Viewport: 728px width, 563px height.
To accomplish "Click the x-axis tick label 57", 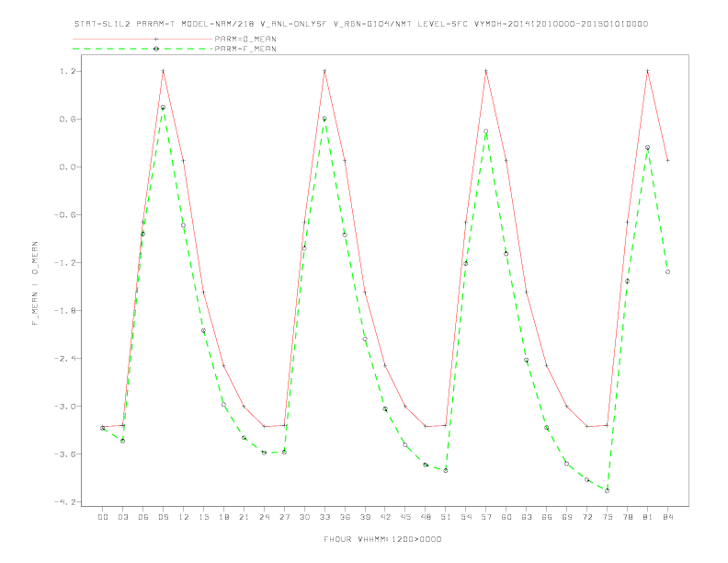I will pos(486,517).
